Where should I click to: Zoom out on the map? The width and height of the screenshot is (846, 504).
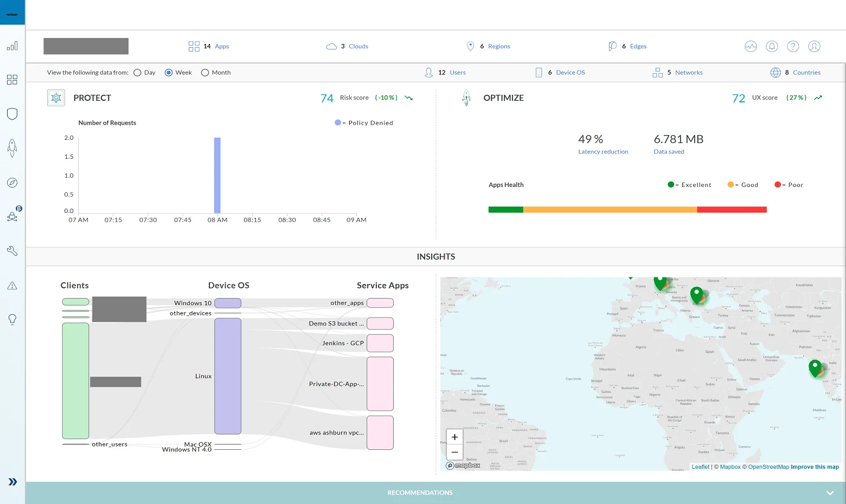(x=454, y=452)
